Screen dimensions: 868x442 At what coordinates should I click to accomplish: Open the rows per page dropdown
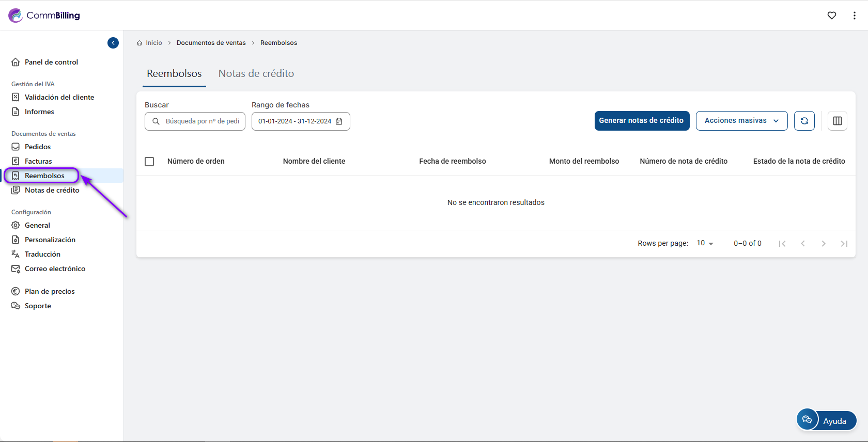click(705, 243)
